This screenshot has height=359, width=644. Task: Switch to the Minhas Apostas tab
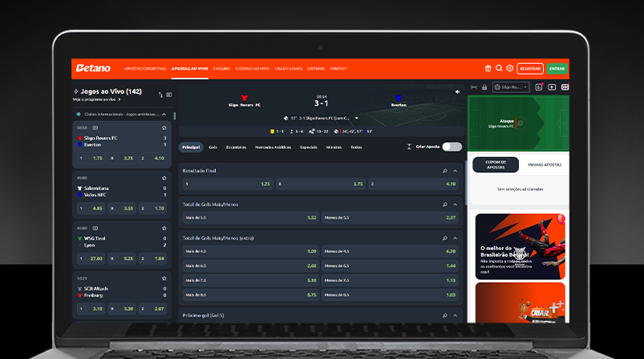tap(545, 164)
